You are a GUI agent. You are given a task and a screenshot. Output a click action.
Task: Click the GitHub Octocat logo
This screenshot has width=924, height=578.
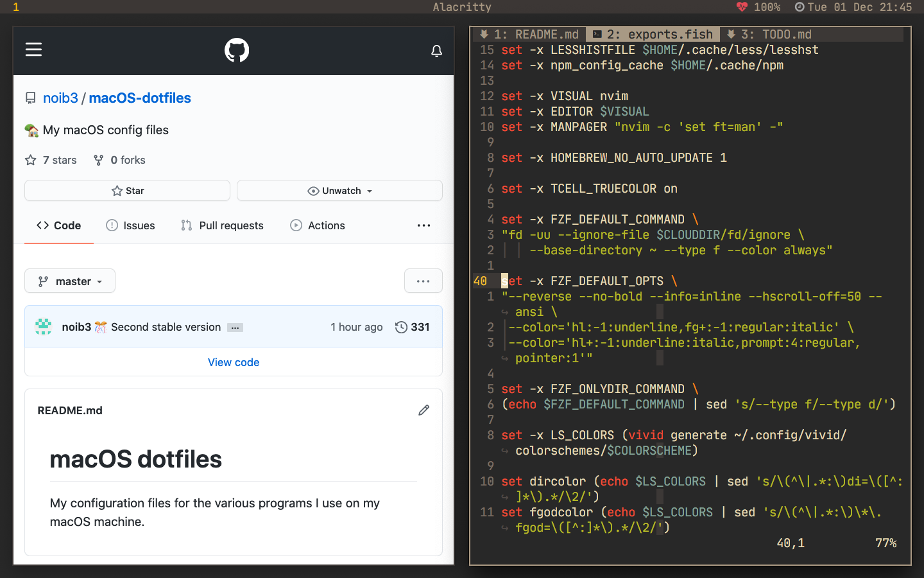[x=237, y=50]
